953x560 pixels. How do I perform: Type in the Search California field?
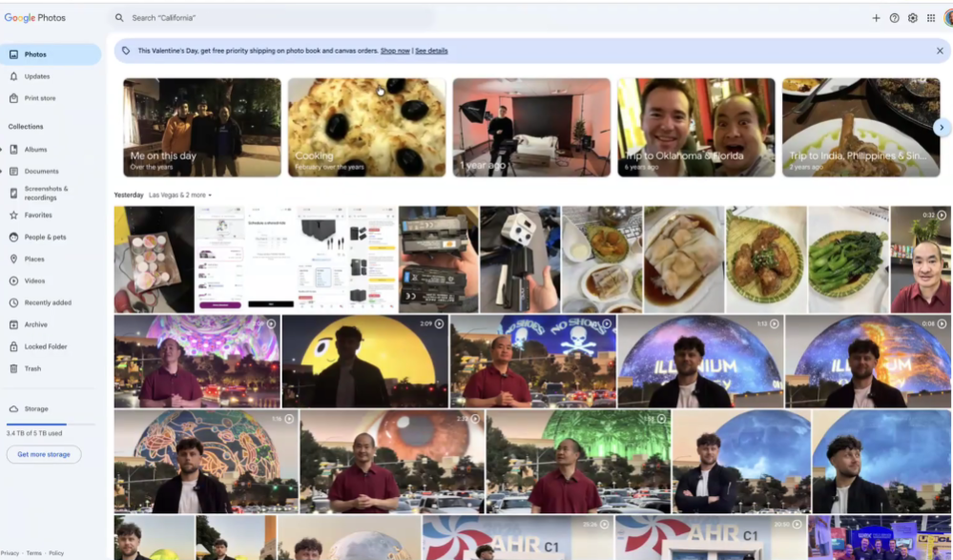click(277, 18)
